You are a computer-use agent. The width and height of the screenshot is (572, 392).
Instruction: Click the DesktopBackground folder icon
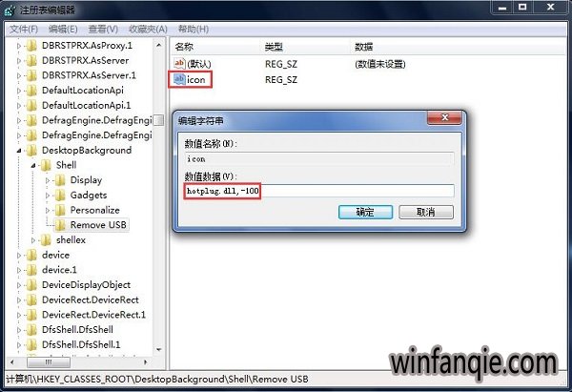(x=31, y=150)
